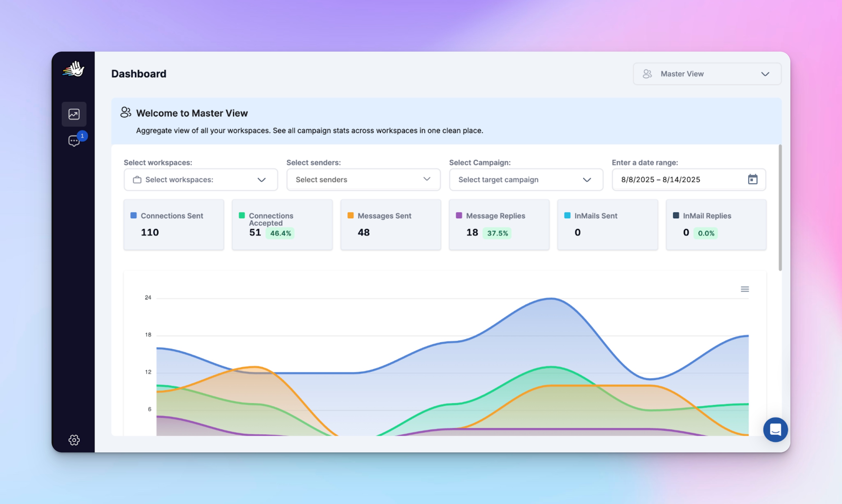The height and width of the screenshot is (504, 842).
Task: Click the 0.0% InMail reply badge
Action: [x=706, y=233]
